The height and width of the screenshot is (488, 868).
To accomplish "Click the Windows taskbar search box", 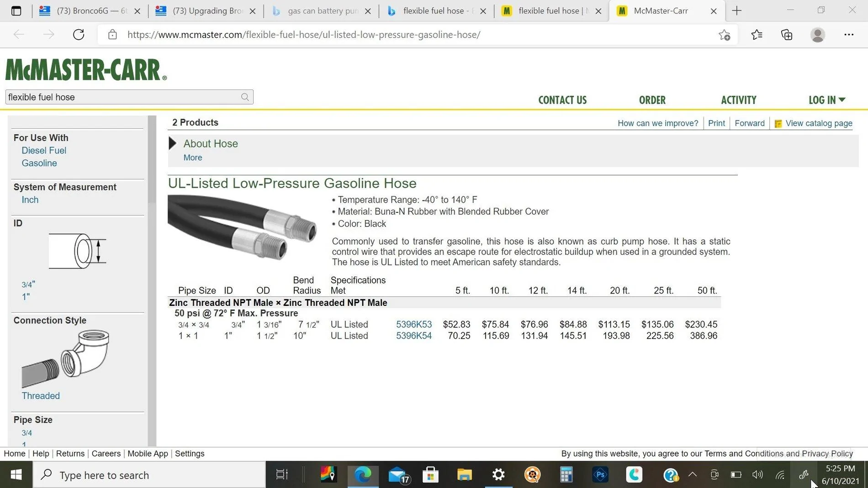I will tap(149, 475).
